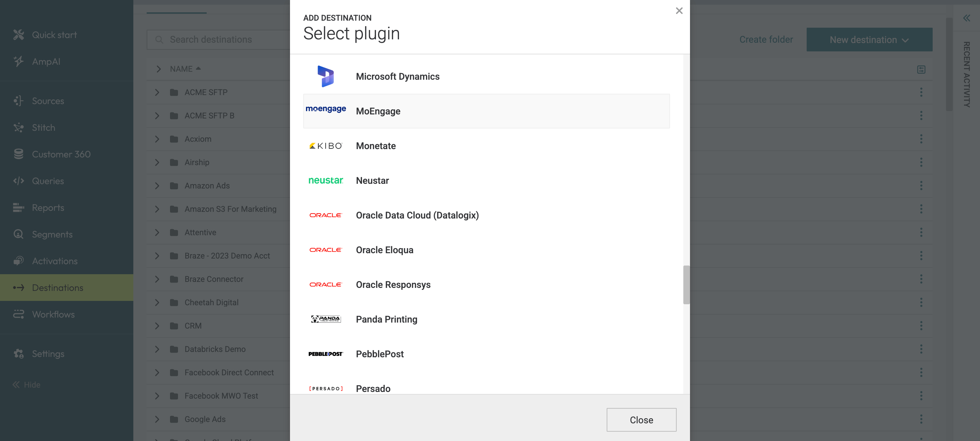Click the NAME column sort header
The image size is (980, 441).
(185, 69)
